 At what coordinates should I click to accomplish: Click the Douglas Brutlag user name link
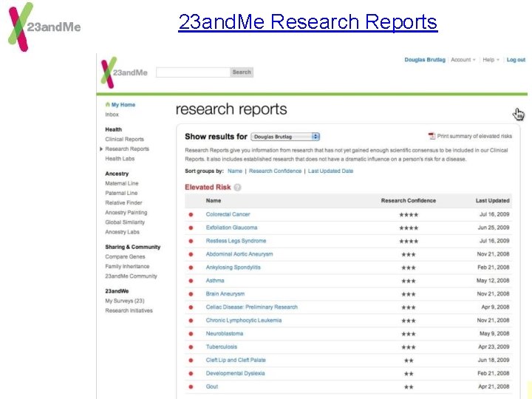(425, 60)
